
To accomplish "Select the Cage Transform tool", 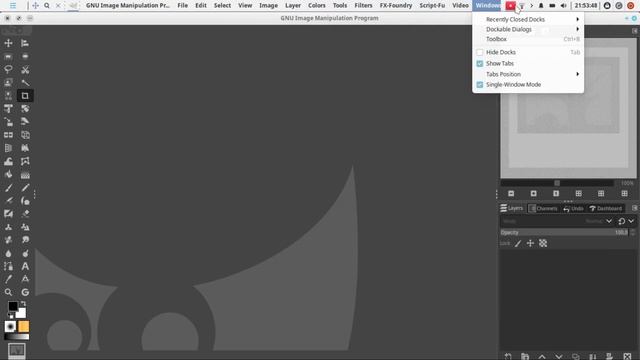I will pos(25,161).
